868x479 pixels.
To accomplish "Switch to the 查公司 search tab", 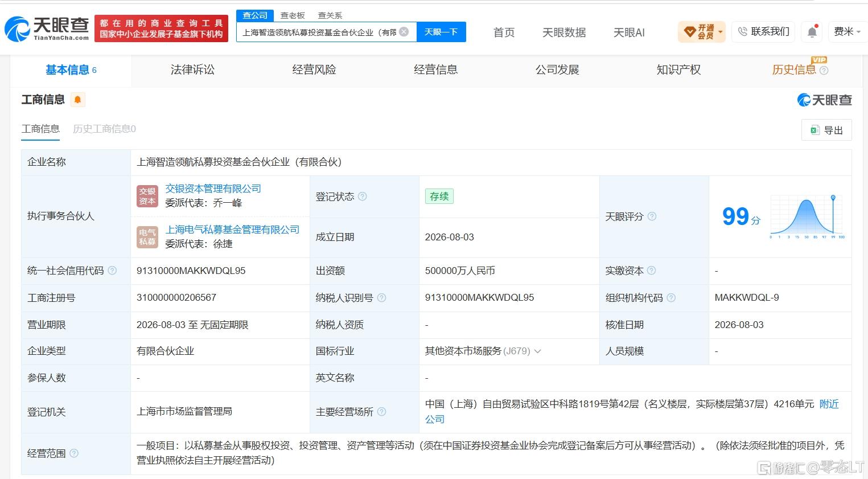I will click(255, 15).
